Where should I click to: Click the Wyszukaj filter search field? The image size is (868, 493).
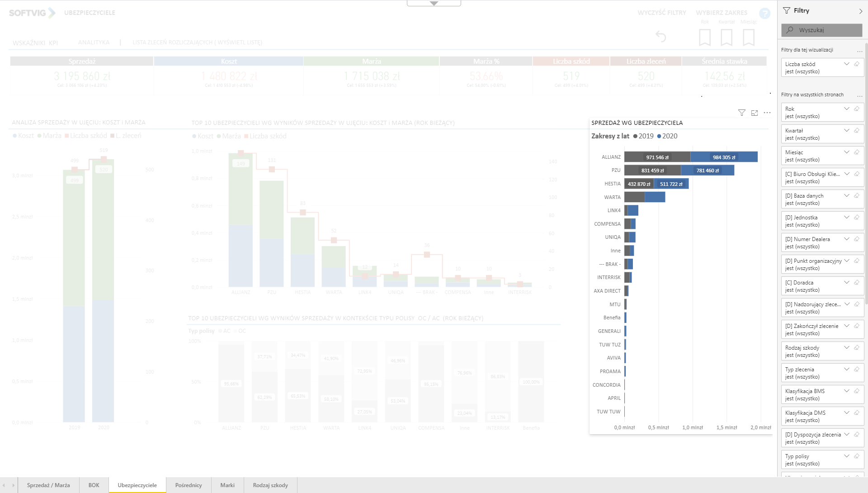point(821,30)
